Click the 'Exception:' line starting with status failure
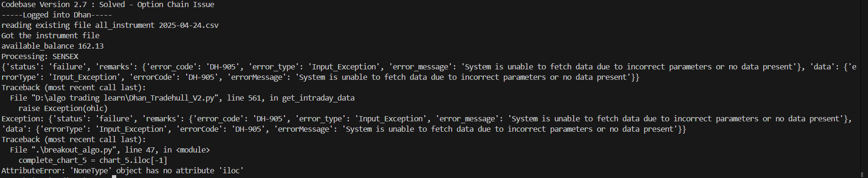This screenshot has width=868, height=178. tap(426, 119)
